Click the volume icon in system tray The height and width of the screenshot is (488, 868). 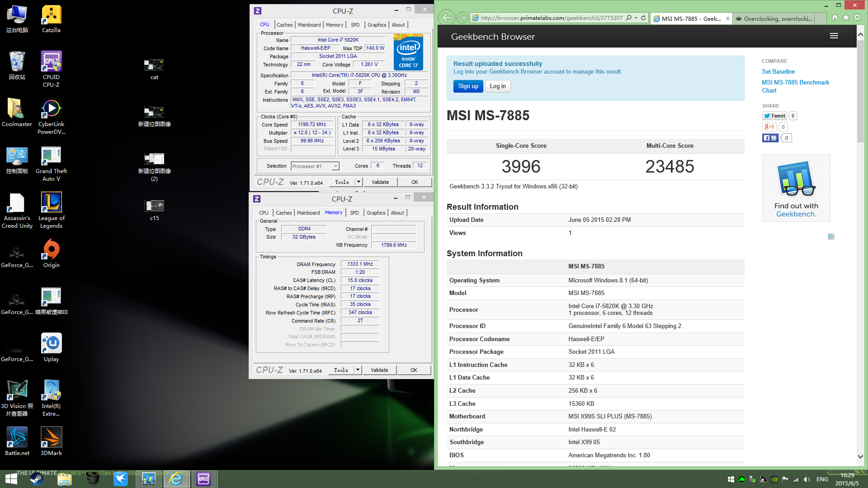tap(807, 479)
